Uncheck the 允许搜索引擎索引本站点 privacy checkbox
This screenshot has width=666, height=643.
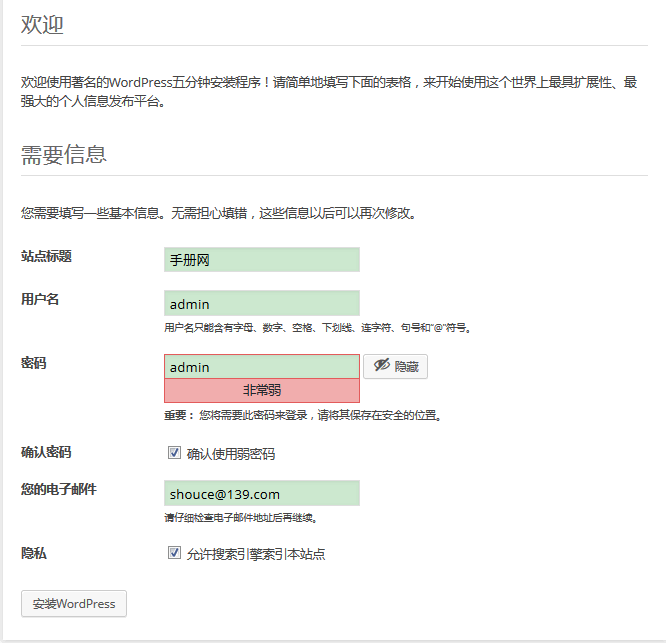click(x=174, y=552)
